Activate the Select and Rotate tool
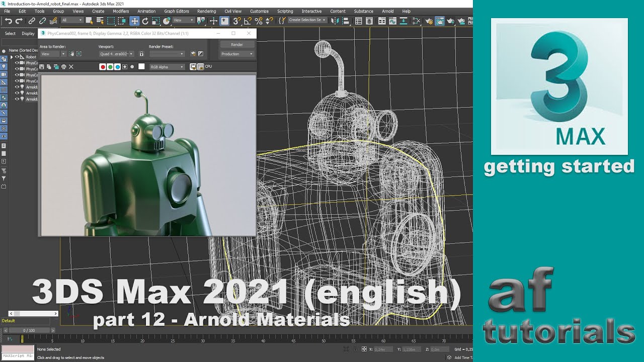This screenshot has height=362, width=644. point(145,21)
